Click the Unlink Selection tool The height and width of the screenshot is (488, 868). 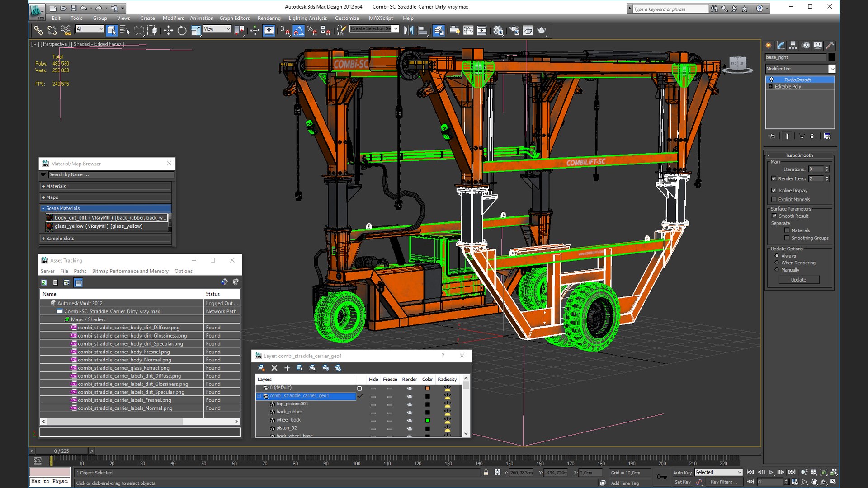52,30
